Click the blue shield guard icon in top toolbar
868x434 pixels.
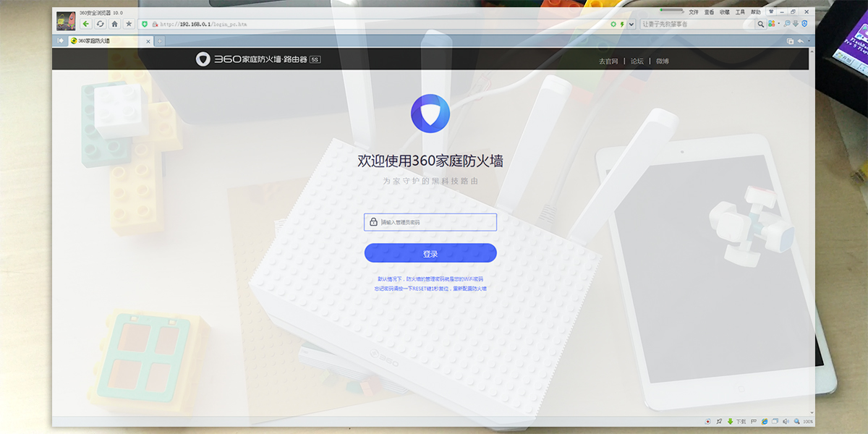[804, 24]
